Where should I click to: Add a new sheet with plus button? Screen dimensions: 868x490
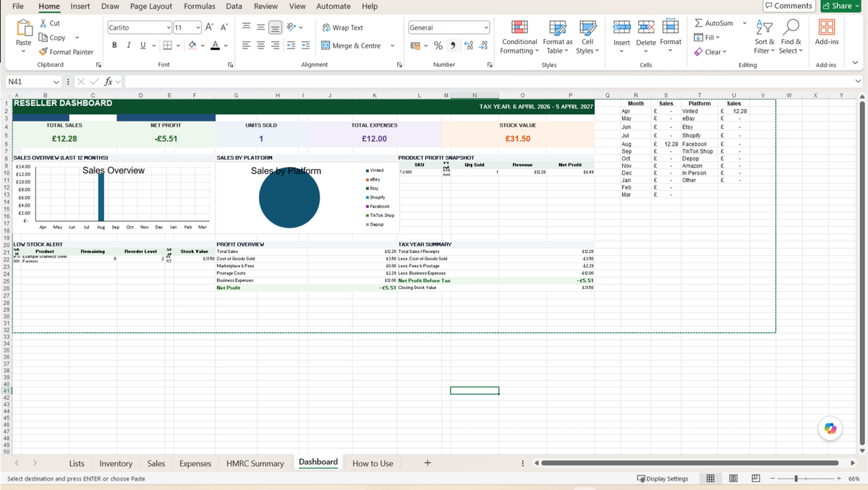coord(427,463)
